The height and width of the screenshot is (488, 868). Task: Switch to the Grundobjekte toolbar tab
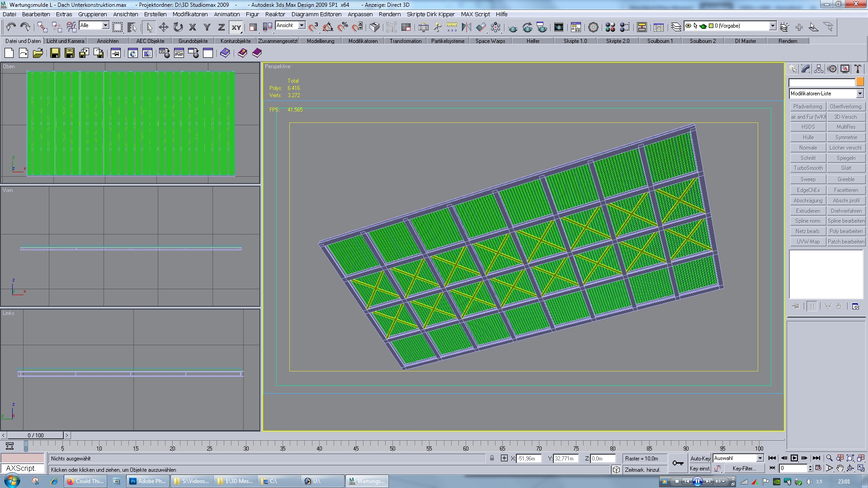[193, 41]
